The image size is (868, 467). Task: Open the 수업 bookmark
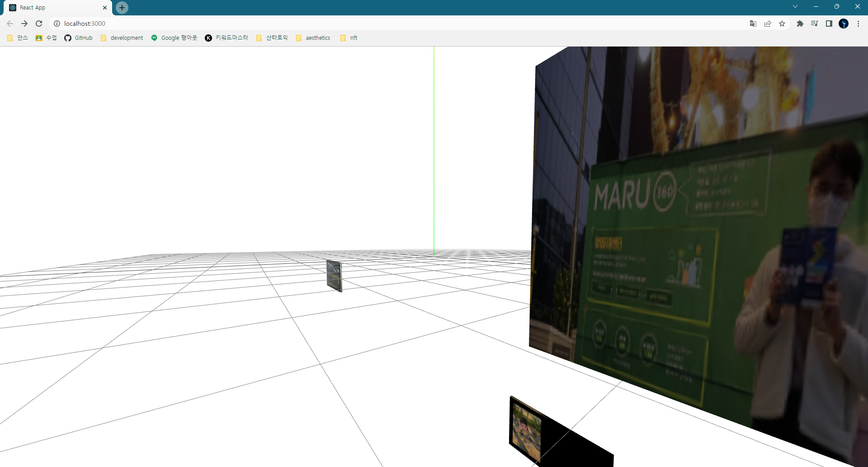46,38
